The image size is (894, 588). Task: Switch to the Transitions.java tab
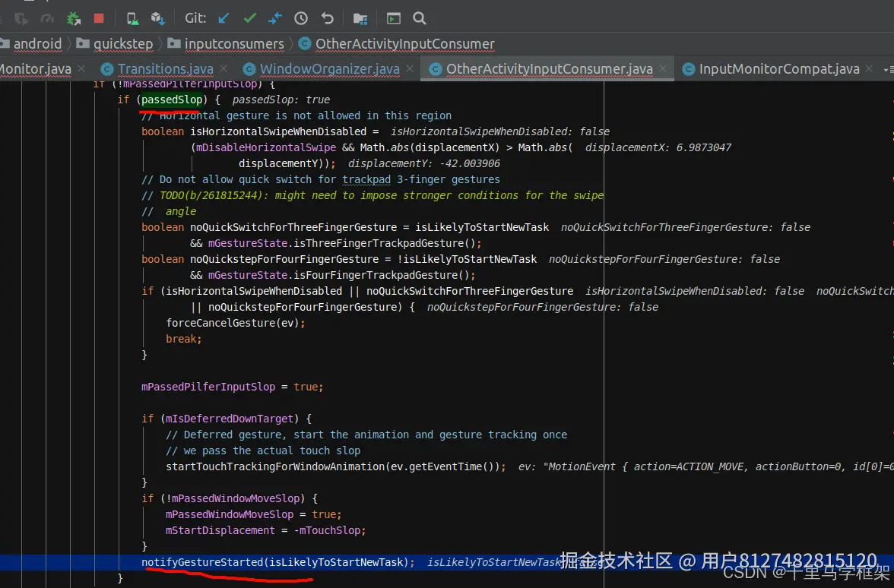(x=165, y=69)
